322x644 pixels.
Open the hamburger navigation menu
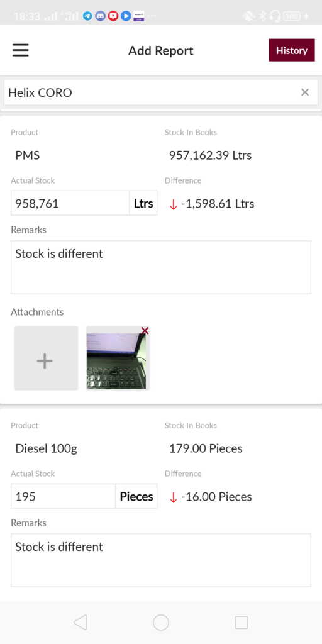20,50
